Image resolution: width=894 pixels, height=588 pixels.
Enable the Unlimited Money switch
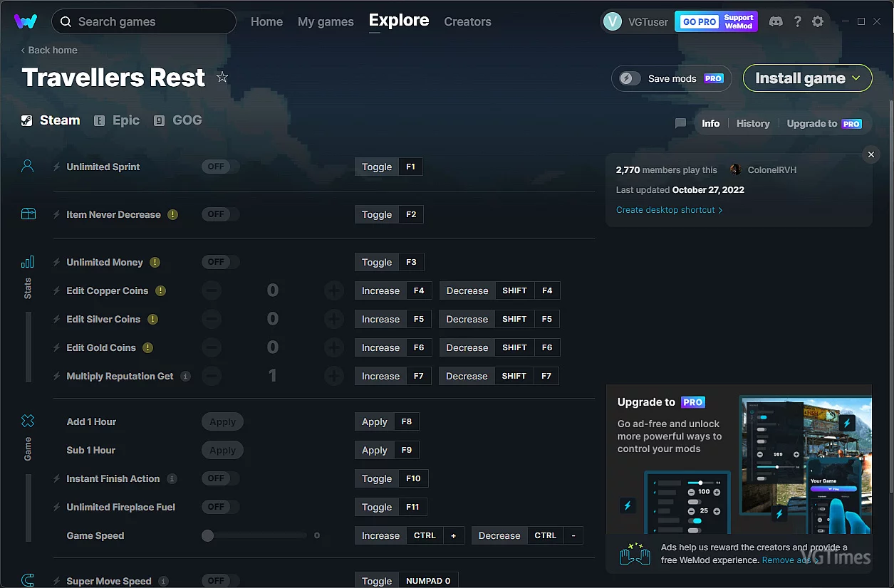click(x=220, y=262)
